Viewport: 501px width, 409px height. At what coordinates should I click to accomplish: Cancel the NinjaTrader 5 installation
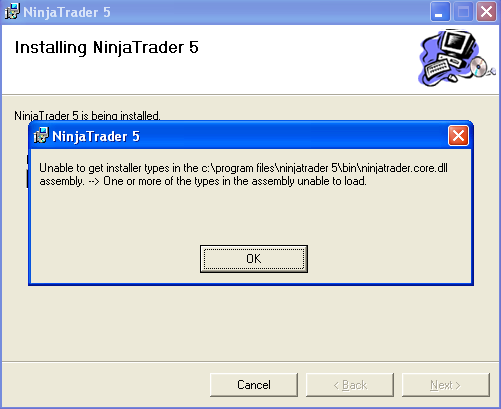point(254,385)
